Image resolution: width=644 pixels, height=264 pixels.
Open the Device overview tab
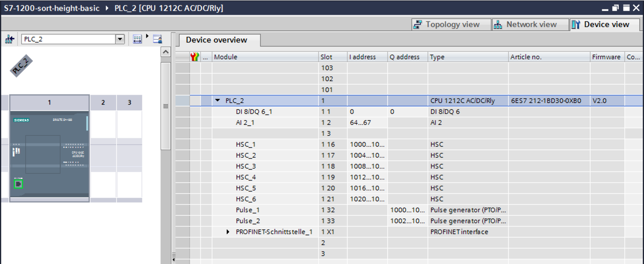216,40
